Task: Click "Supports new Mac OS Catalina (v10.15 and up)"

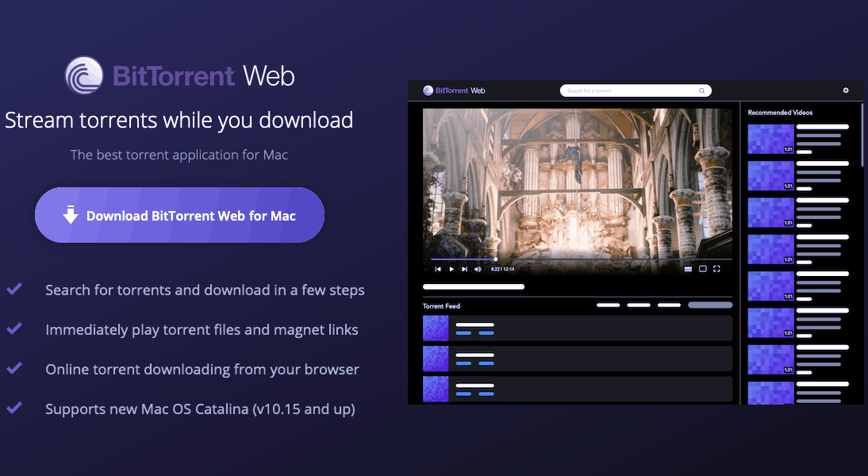Action: pos(201,409)
